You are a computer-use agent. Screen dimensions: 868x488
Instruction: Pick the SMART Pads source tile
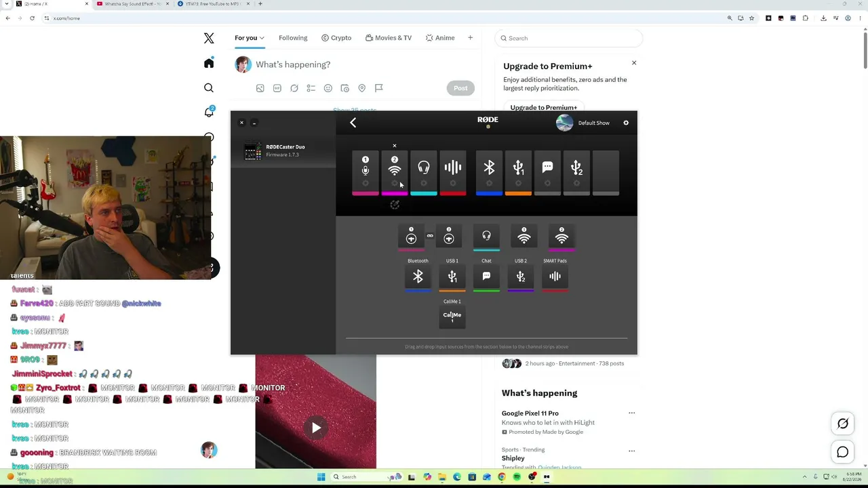click(x=555, y=277)
